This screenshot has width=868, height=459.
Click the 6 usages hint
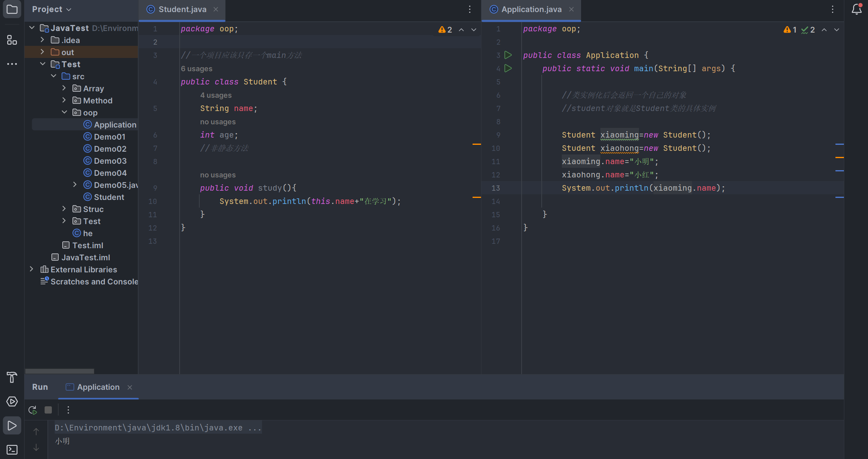197,69
